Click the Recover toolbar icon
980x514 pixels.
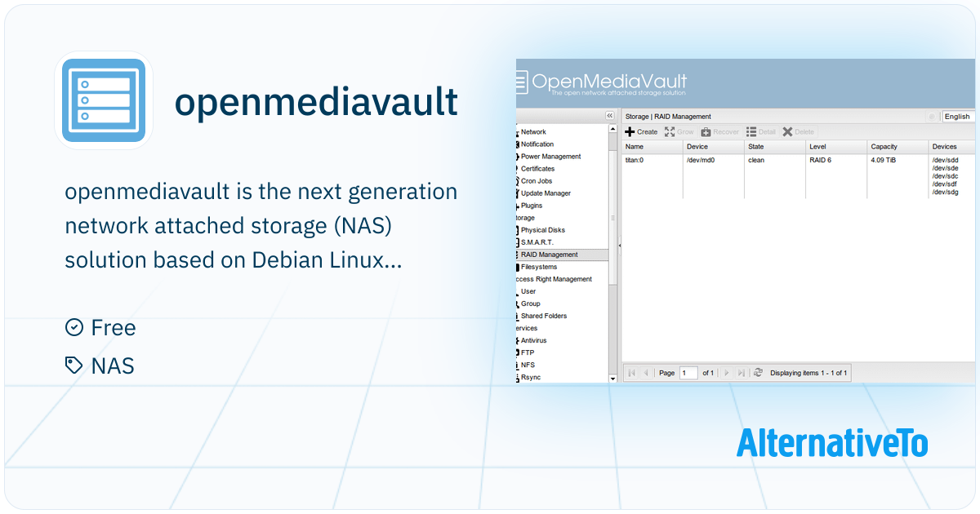coord(706,131)
